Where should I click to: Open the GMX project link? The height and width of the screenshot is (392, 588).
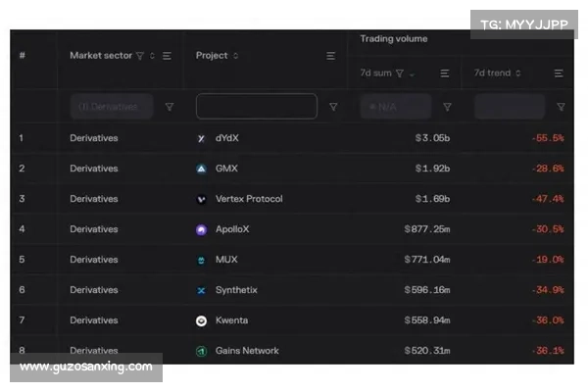click(x=226, y=169)
